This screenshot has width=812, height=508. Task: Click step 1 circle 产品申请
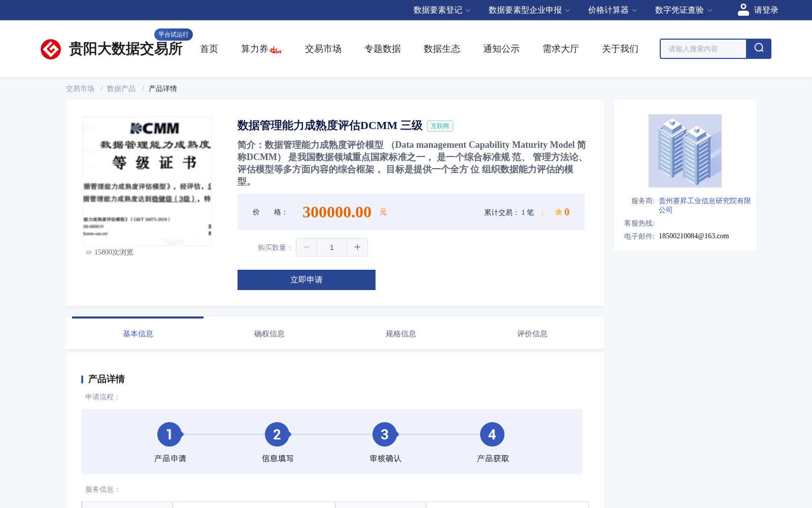click(170, 434)
